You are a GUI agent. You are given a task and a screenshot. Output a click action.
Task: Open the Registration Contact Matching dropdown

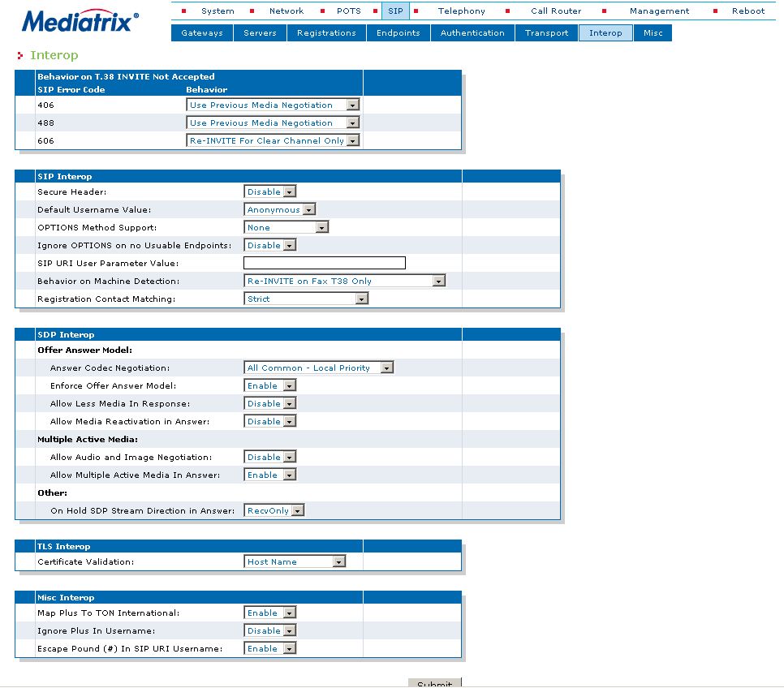(x=306, y=299)
